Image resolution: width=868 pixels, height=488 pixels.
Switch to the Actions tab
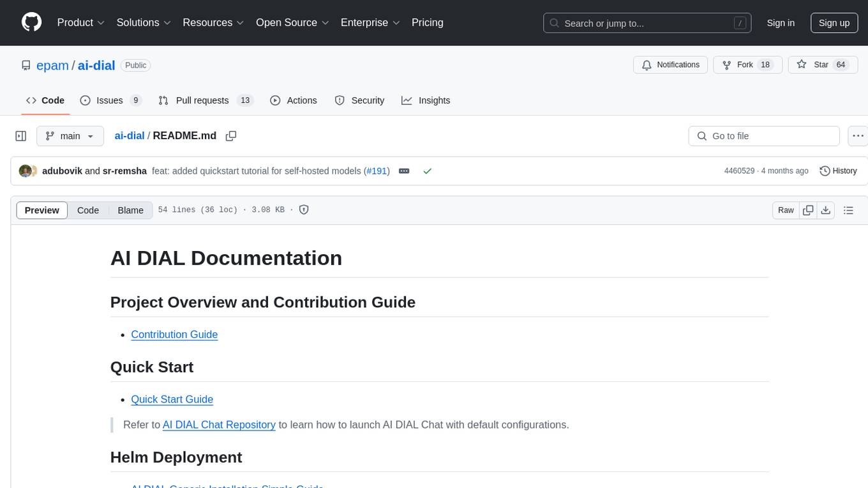coord(294,100)
